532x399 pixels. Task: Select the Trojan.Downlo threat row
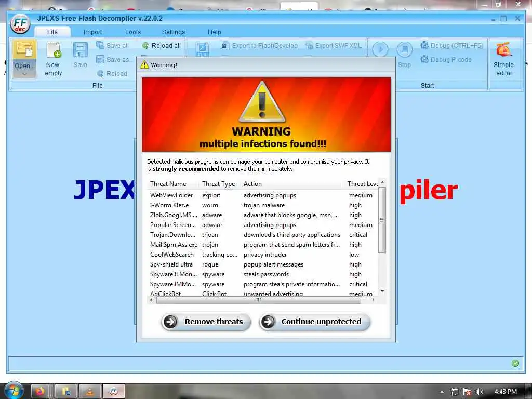(x=263, y=235)
